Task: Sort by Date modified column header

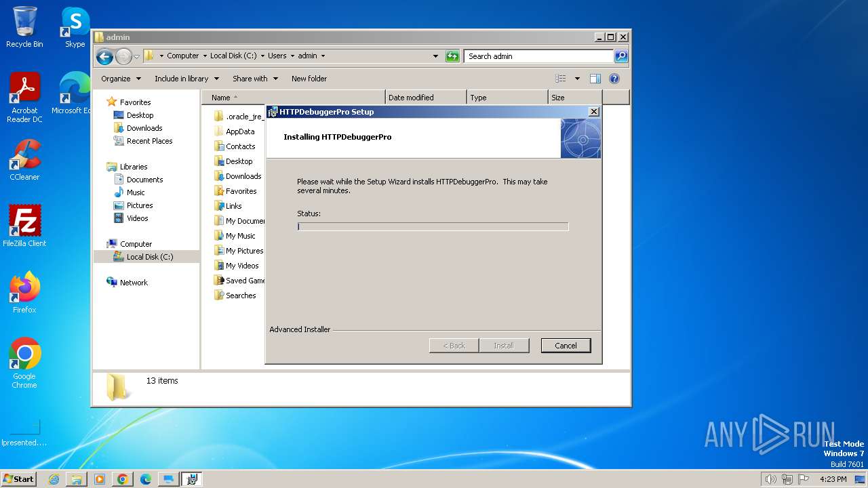Action: (x=425, y=98)
